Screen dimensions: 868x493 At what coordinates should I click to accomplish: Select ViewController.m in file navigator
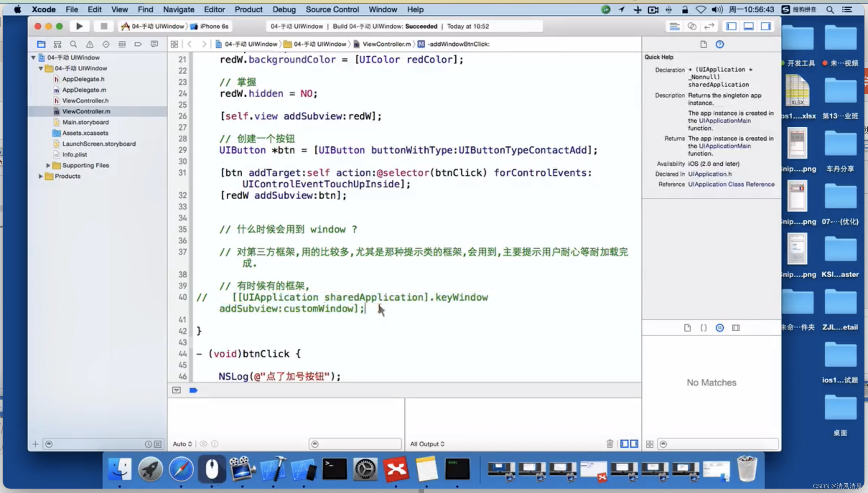pyautogui.click(x=86, y=112)
